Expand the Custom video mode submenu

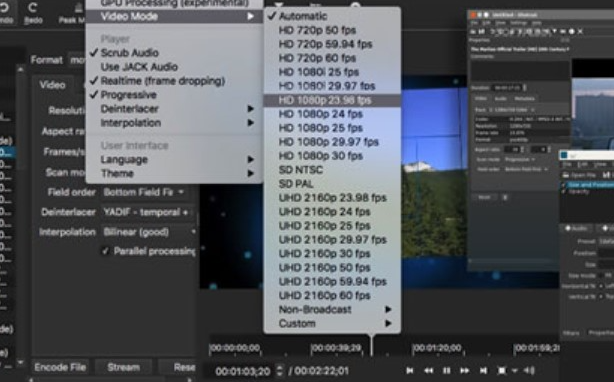click(x=332, y=324)
